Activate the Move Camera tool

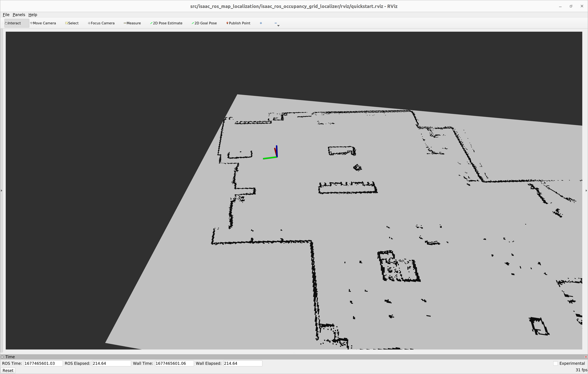click(x=43, y=23)
